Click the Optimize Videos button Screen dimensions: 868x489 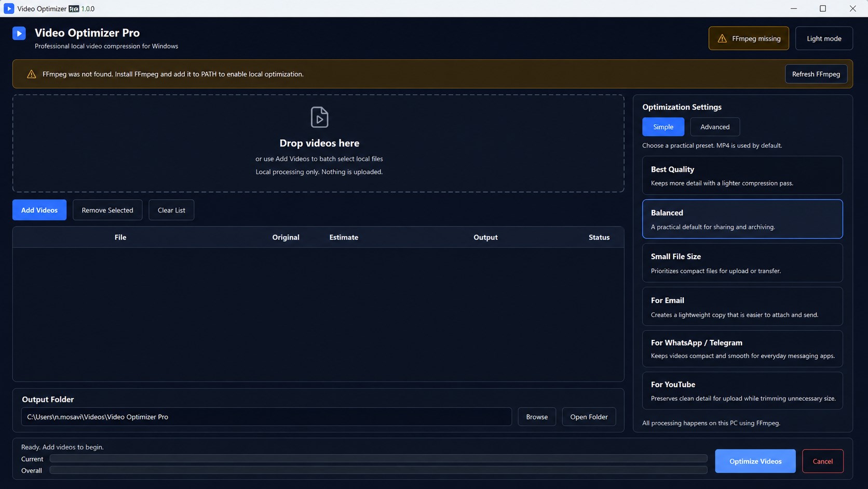tap(755, 461)
